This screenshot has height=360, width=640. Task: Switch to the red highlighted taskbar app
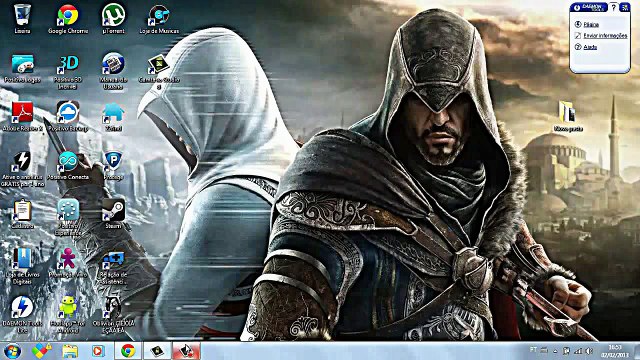(x=186, y=351)
